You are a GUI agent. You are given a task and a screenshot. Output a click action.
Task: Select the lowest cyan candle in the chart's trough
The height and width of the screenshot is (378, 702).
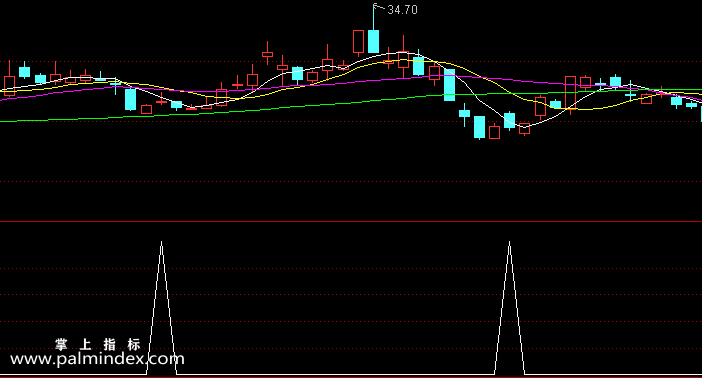tap(479, 127)
